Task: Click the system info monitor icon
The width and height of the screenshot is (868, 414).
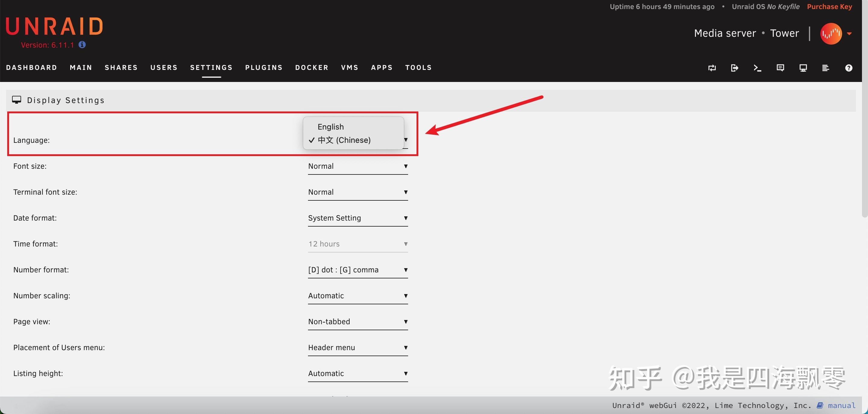Action: click(x=803, y=68)
